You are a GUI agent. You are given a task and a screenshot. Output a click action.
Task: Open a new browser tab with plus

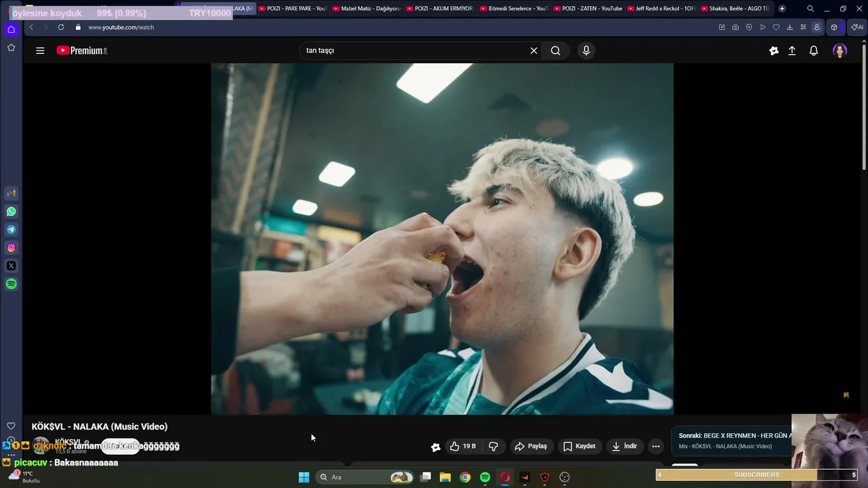[x=782, y=8]
